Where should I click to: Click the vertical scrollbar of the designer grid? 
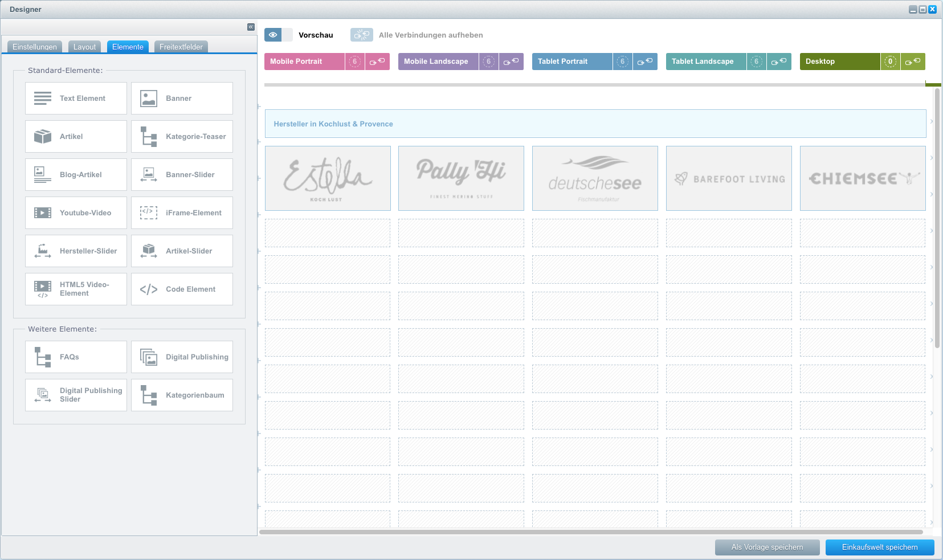click(x=937, y=218)
